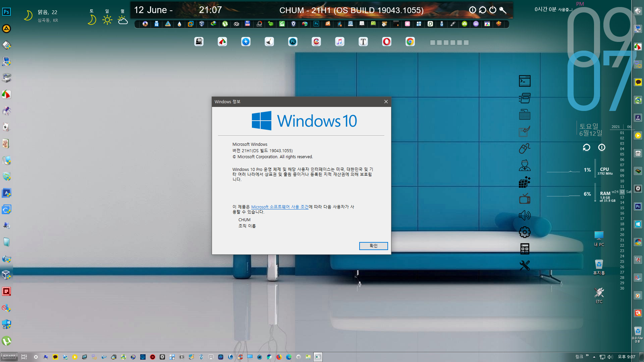Click the power button in header bar
The image size is (644, 362).
[x=492, y=10]
